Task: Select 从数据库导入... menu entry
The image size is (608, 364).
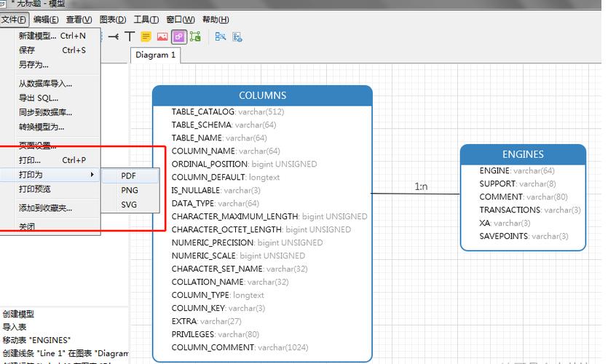Action: click(x=45, y=84)
